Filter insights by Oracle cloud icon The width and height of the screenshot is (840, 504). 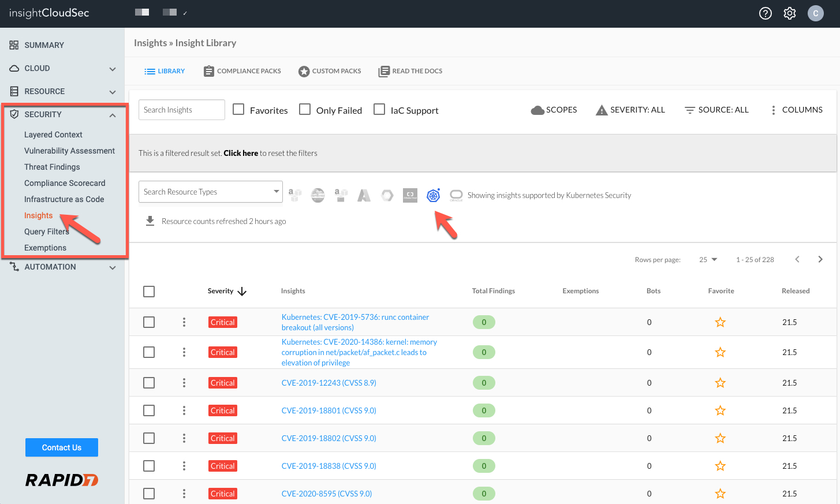tap(456, 195)
